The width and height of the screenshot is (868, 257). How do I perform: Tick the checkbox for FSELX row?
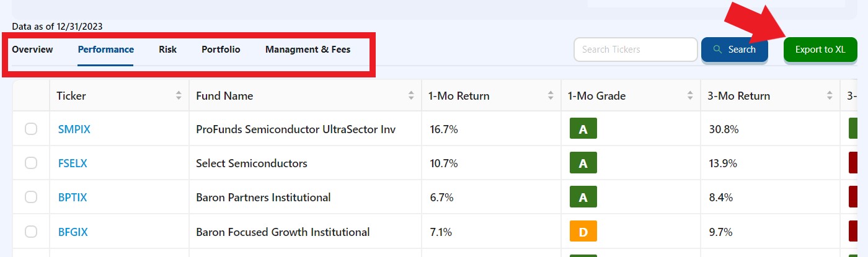coord(31,163)
